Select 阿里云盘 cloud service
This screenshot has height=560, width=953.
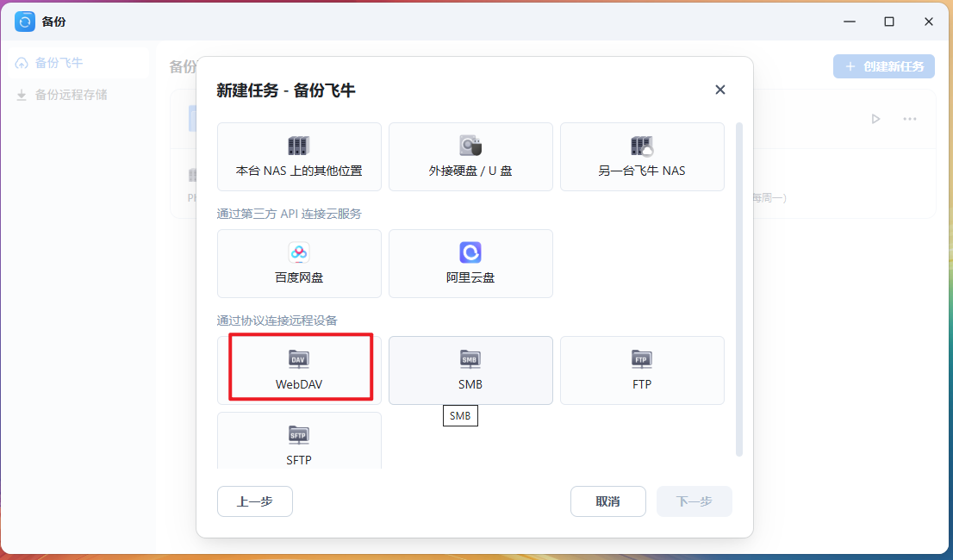[470, 264]
